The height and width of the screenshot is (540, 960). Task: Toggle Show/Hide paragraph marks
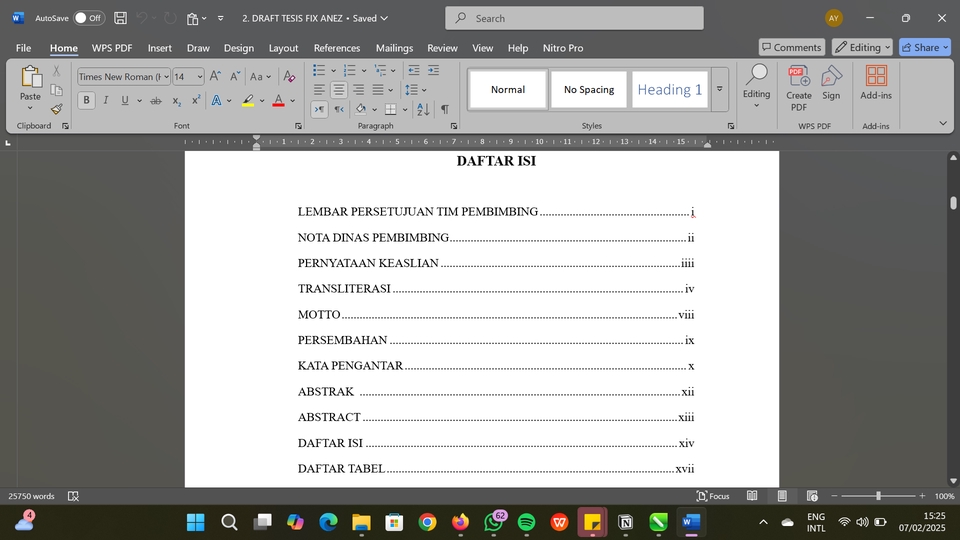[445, 110]
